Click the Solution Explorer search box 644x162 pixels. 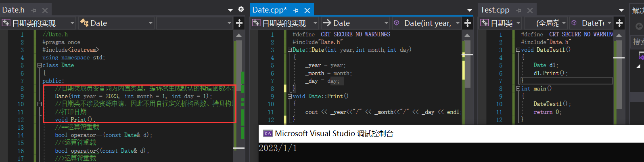pos(638,42)
